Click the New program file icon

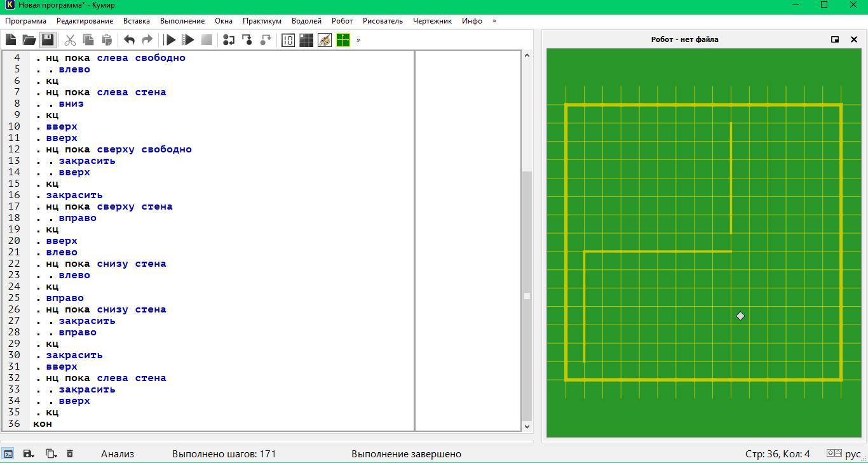[x=11, y=40]
